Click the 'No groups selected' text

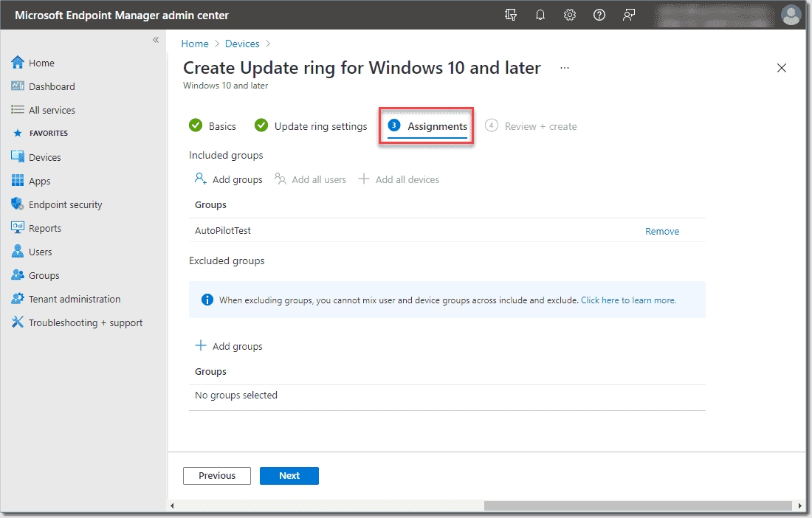point(235,396)
